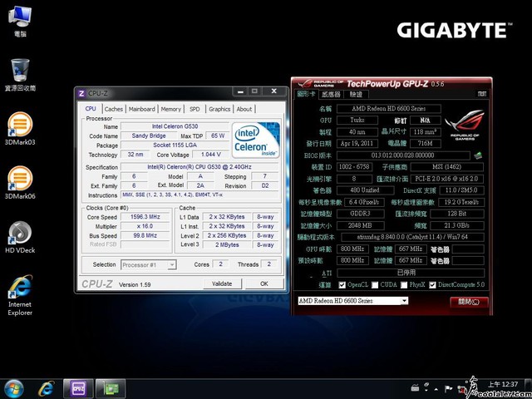Click the Intel Celeron G530 name field

pos(175,126)
